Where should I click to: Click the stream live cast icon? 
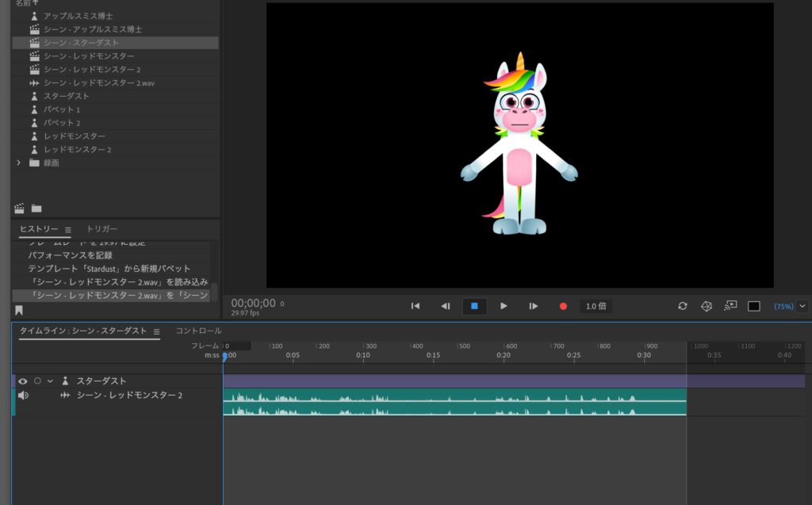(x=730, y=306)
